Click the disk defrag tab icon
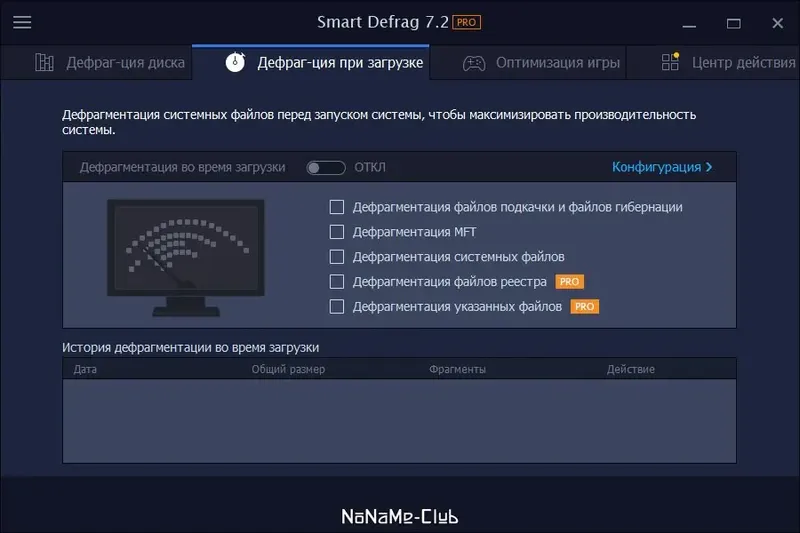The height and width of the screenshot is (533, 800). 44,62
